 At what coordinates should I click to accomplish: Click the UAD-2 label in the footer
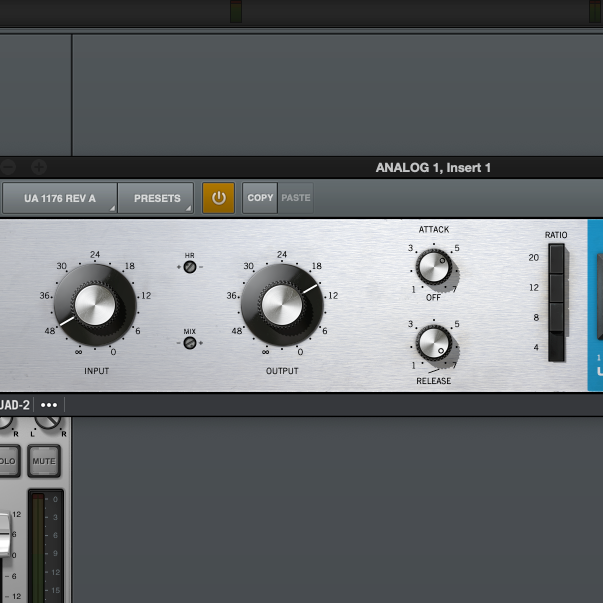[x=15, y=405]
